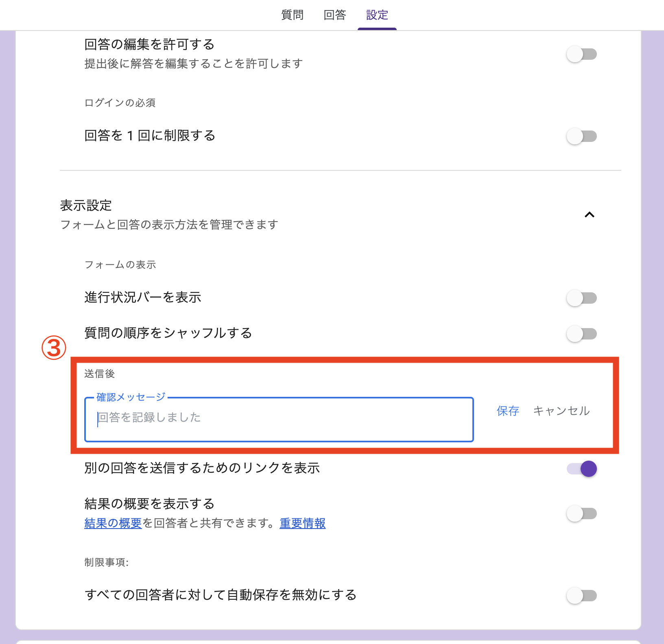Click the 回答の編集を許可する label text
Image resolution: width=664 pixels, height=644 pixels.
(x=149, y=44)
